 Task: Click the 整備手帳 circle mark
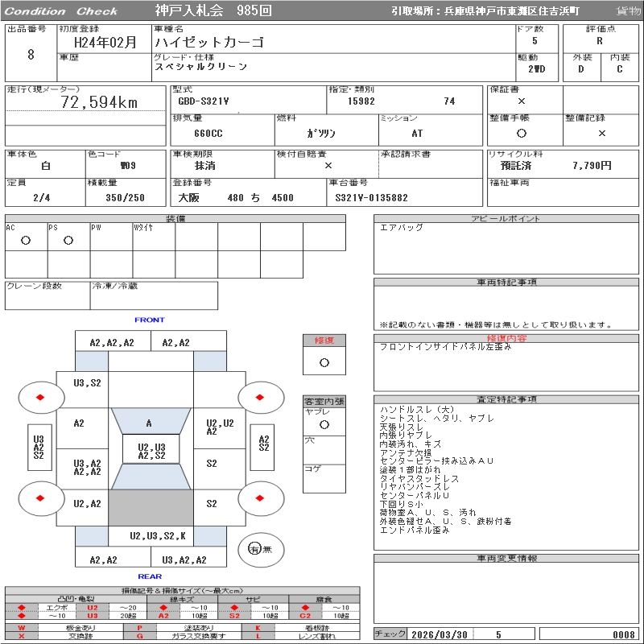(x=522, y=134)
